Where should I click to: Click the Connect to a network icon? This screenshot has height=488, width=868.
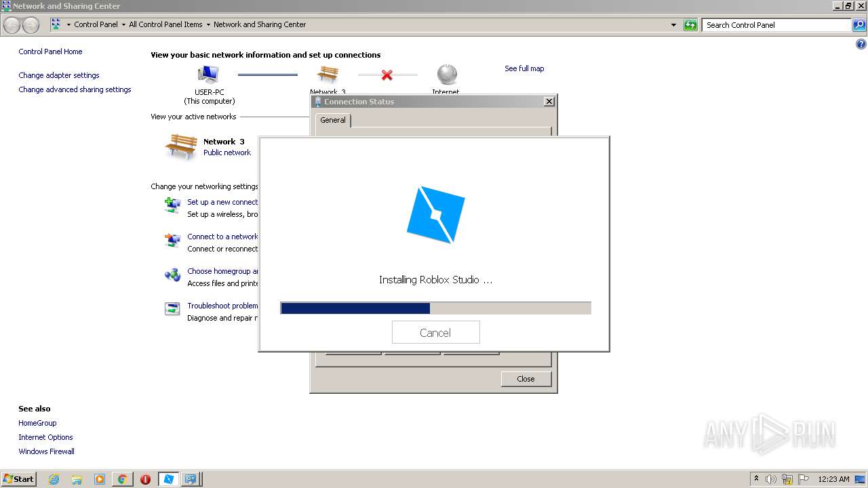click(x=172, y=240)
